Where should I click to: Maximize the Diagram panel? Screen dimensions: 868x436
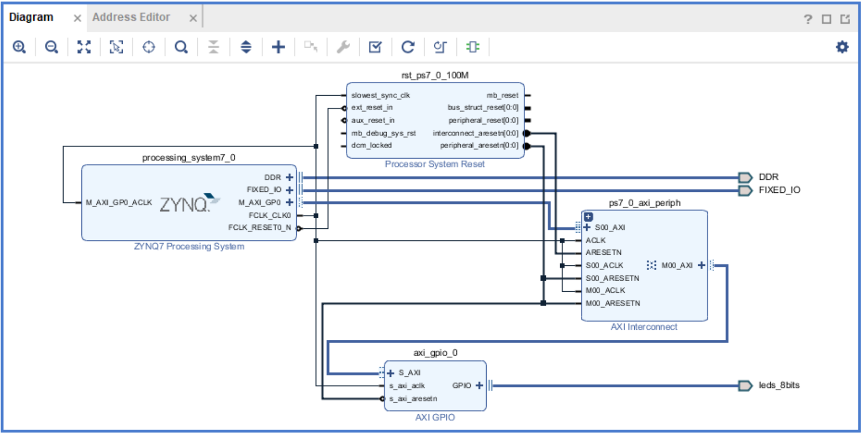pos(826,20)
